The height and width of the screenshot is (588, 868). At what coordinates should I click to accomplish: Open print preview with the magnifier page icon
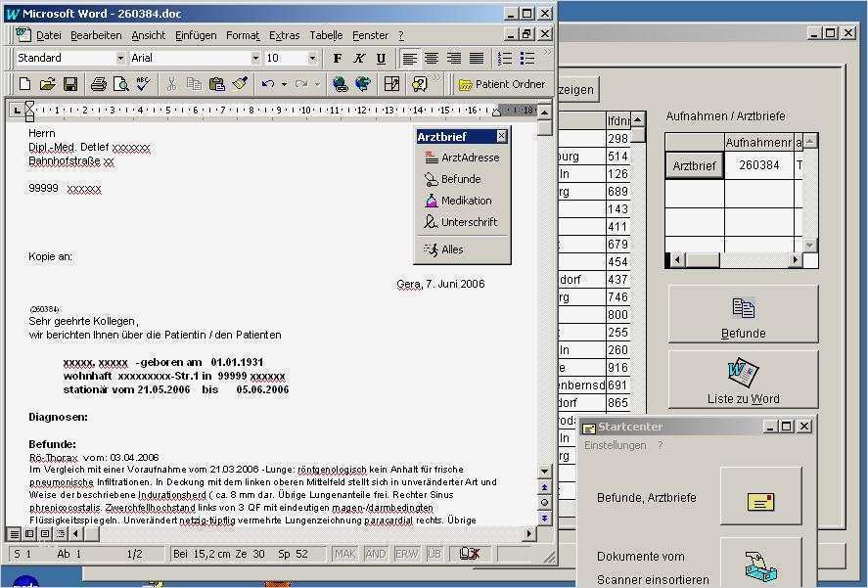point(120,84)
